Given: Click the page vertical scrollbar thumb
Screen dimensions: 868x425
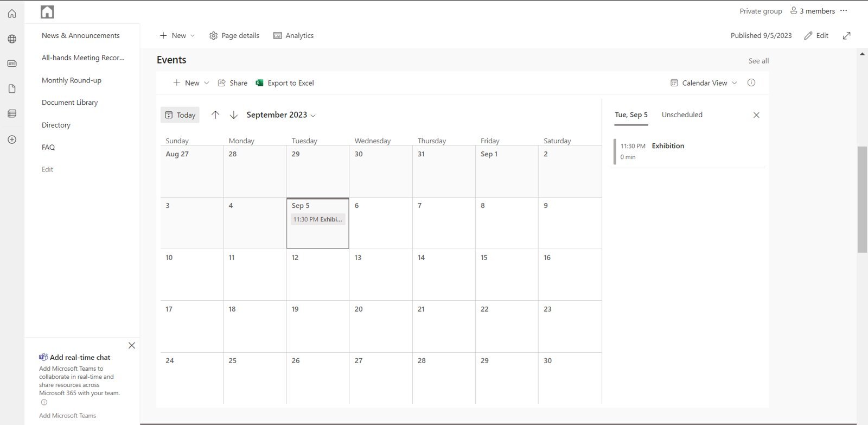Looking at the screenshot, I should [862, 199].
